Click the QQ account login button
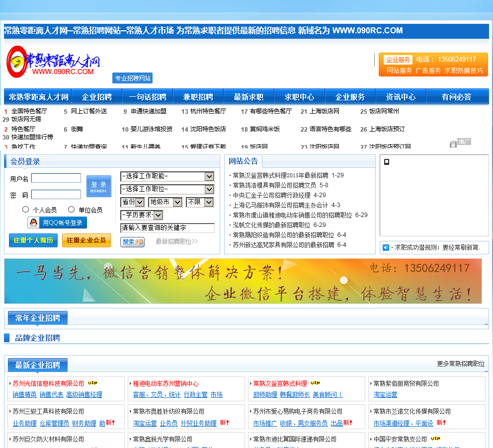Screen dimensions: 493x448 [57, 223]
